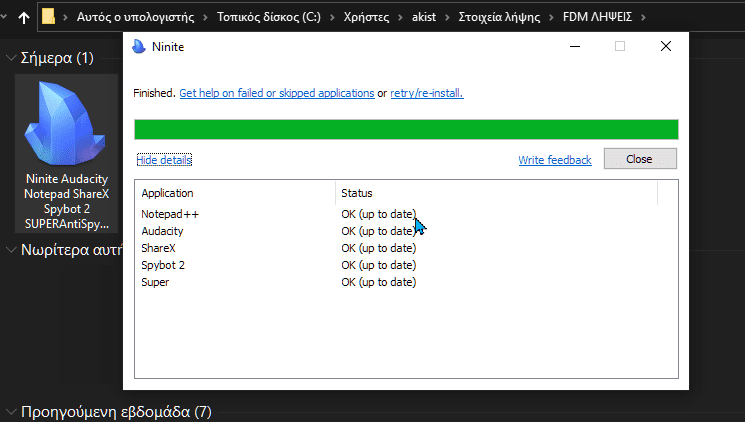Viewport: 745px width, 422px height.
Task: Open the chevron after akist breadcrumb
Action: [447, 18]
